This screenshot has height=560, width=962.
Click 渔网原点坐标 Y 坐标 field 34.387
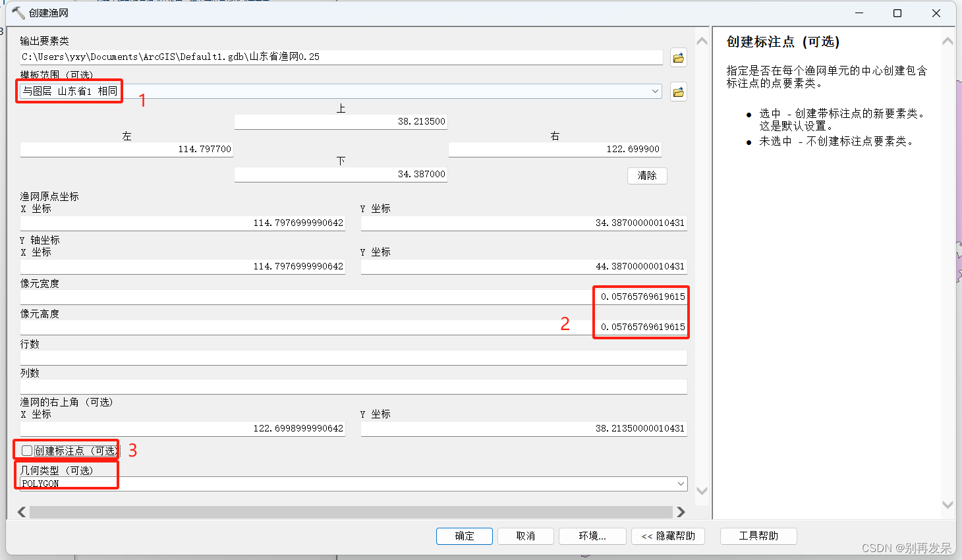point(524,223)
